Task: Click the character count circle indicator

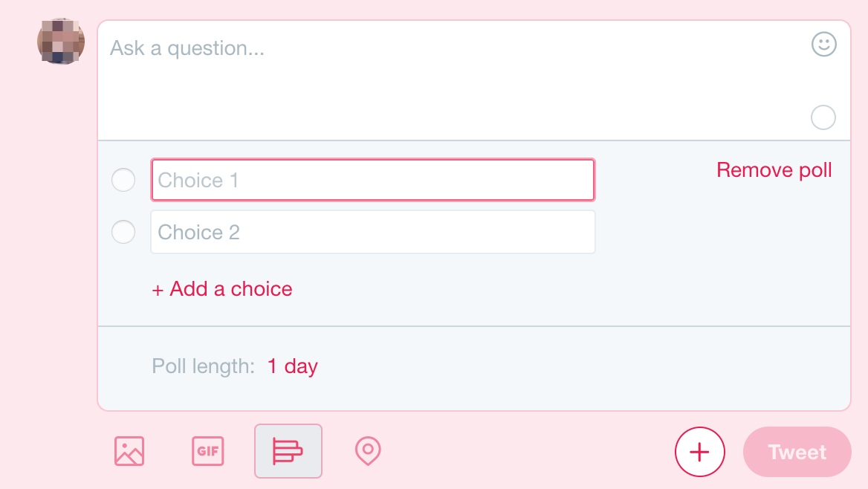Action: (x=823, y=117)
